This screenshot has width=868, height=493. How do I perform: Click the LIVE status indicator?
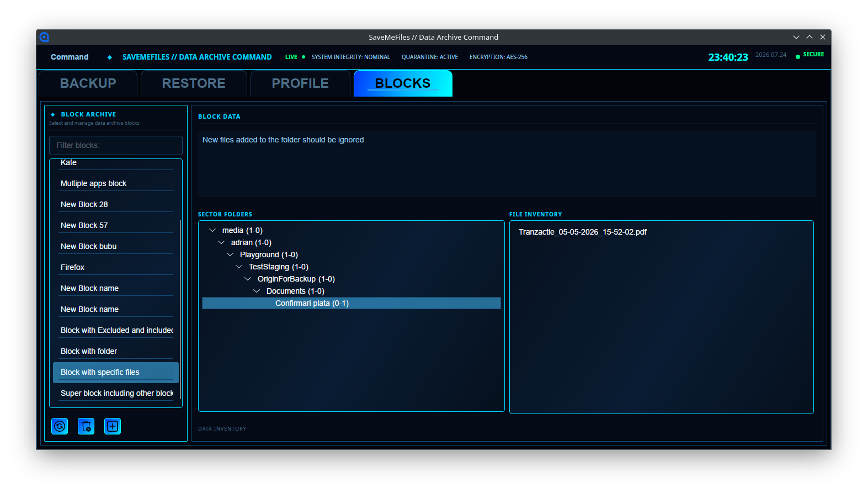coord(295,57)
